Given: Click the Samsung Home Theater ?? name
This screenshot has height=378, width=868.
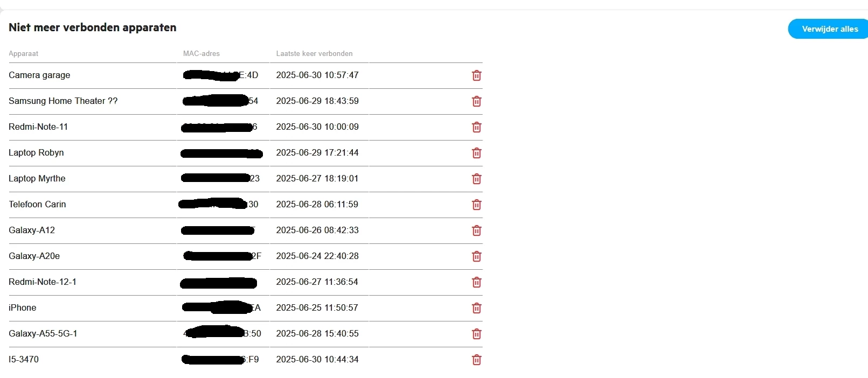Looking at the screenshot, I should (63, 101).
